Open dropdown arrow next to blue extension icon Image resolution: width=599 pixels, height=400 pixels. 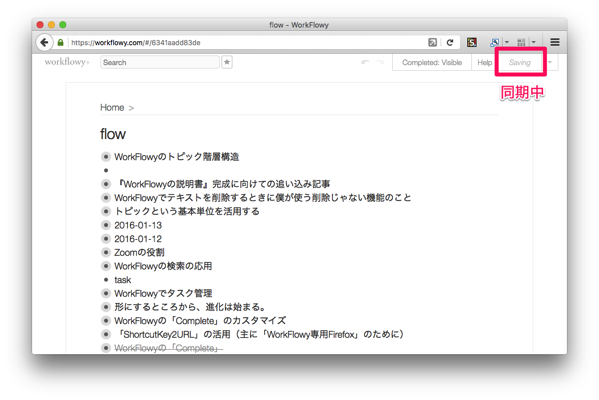point(507,42)
